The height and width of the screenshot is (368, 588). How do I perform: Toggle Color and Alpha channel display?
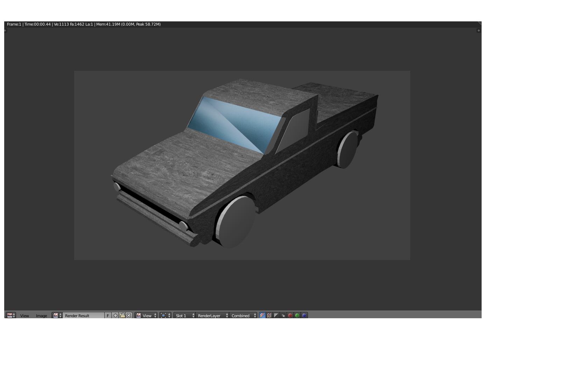[x=262, y=315]
